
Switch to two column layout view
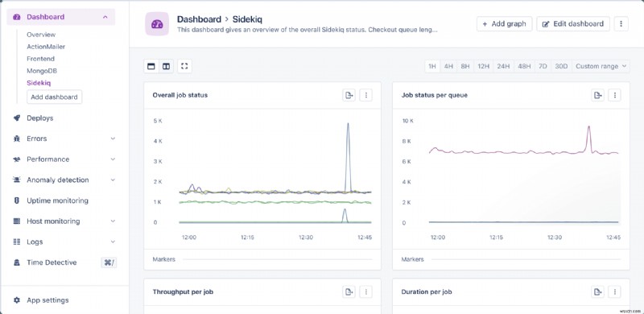coord(166,66)
